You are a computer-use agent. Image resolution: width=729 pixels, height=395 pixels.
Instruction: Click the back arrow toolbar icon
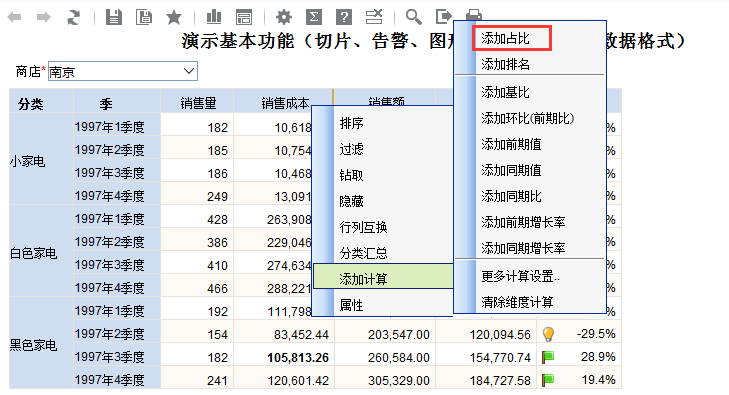pos(14,18)
